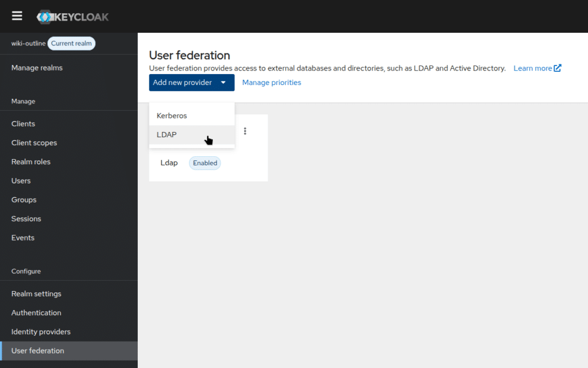This screenshot has height=368, width=588.
Task: Navigate to Identity providers
Action: 41,332
